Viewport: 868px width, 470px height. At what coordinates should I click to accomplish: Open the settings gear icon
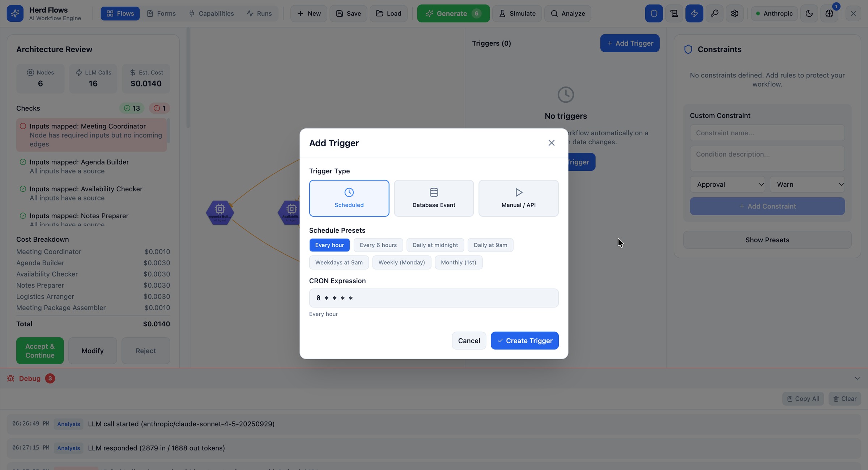pos(735,13)
